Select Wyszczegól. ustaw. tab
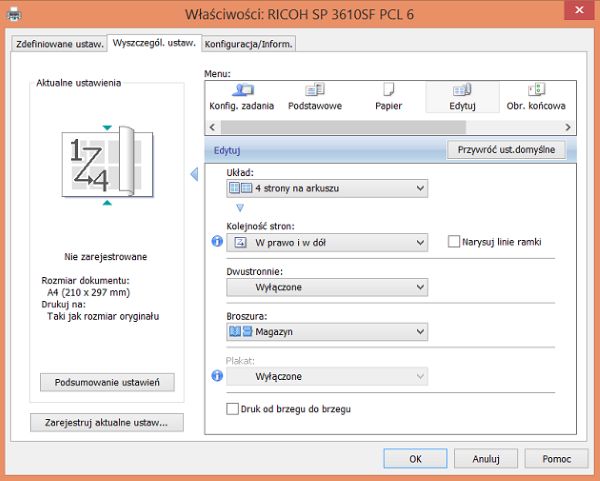Viewport: 600px width, 481px height. tap(154, 43)
